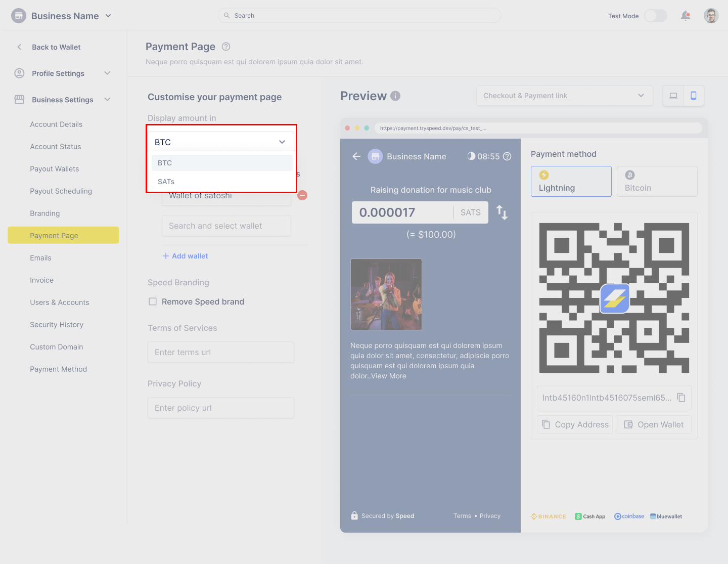
Task: Open Custom Domain settings
Action: (57, 347)
